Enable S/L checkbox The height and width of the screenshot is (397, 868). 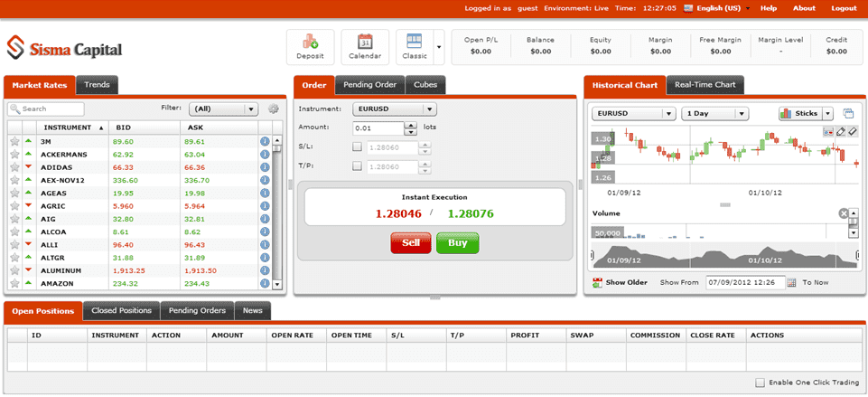[x=357, y=147]
